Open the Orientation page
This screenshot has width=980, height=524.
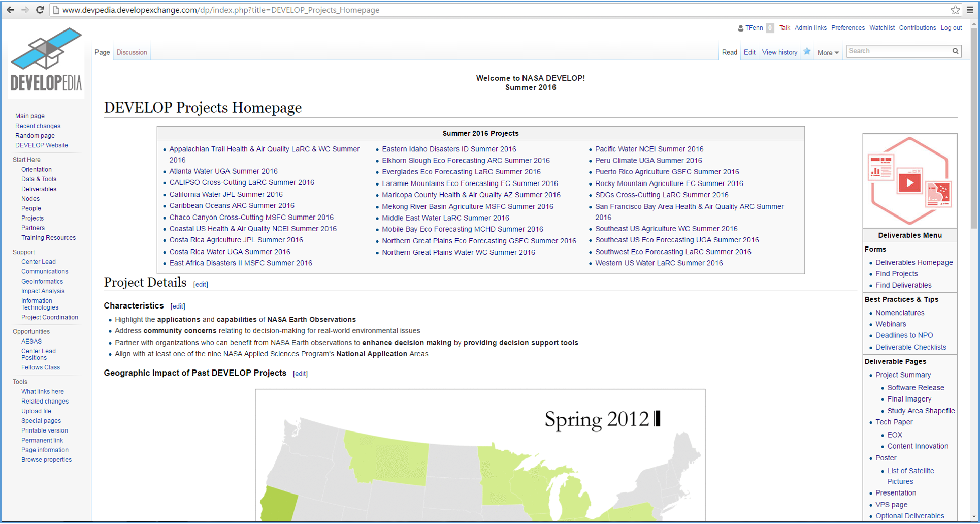37,170
